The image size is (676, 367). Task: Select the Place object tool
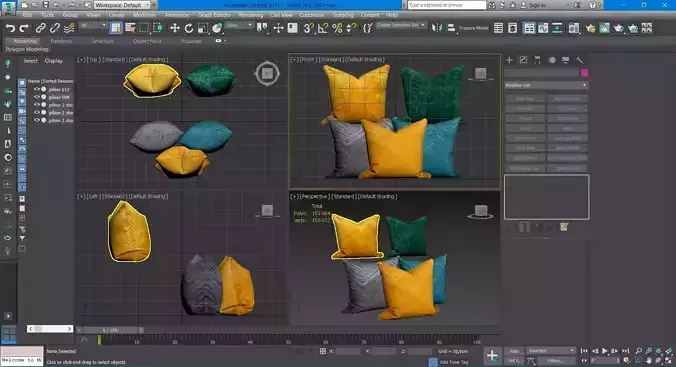(217, 28)
